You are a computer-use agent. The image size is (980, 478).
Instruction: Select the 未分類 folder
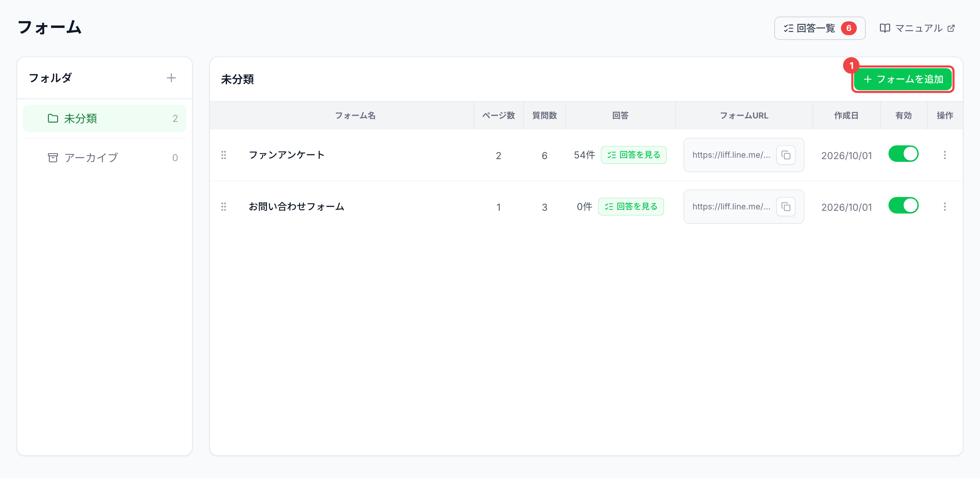pyautogui.click(x=105, y=118)
